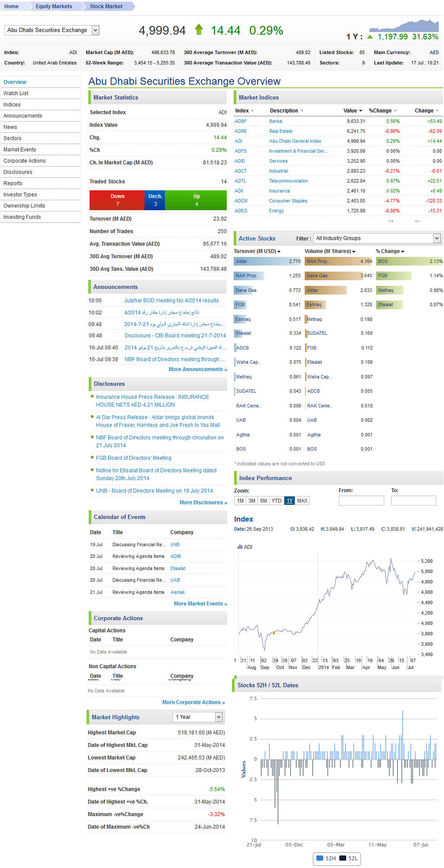Open Asmak company link in calendar

click(x=177, y=593)
